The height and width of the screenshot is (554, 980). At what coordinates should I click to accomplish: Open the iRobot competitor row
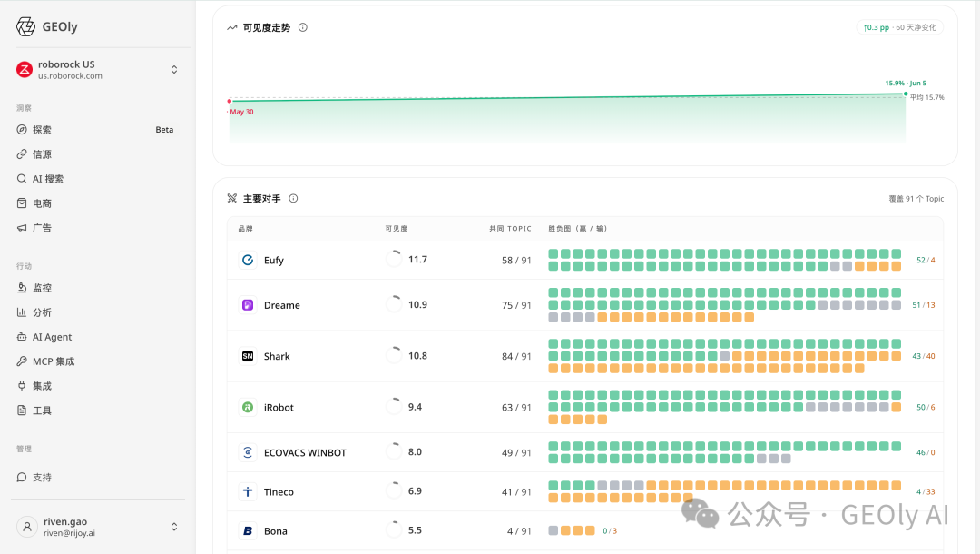coord(585,408)
